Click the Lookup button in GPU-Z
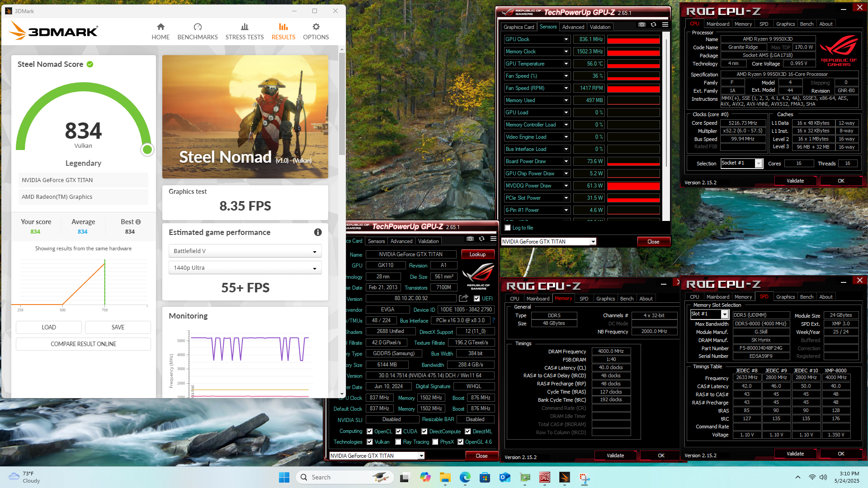This screenshot has width=868, height=488. [477, 254]
